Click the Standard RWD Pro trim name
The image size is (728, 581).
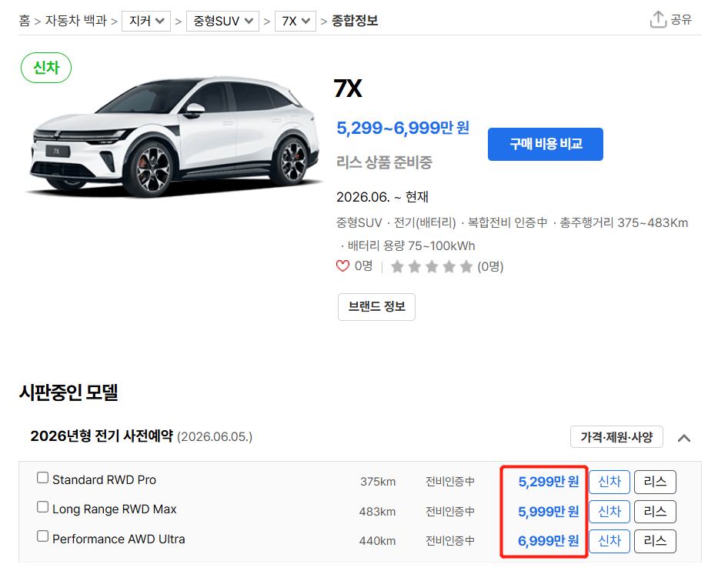[x=104, y=479]
